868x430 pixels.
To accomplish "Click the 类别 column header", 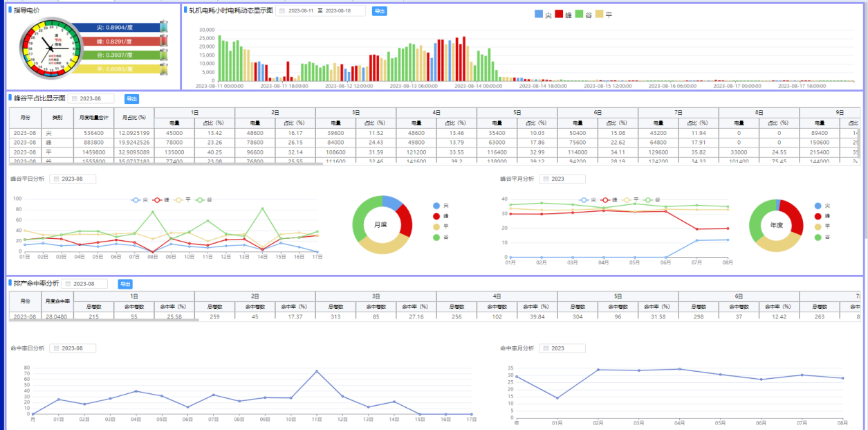I will 57,117.
